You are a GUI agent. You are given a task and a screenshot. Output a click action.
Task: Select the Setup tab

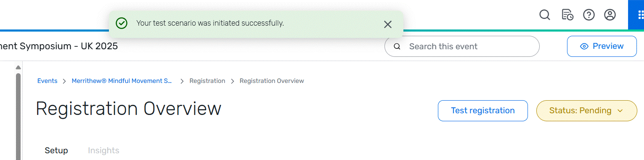(x=56, y=150)
